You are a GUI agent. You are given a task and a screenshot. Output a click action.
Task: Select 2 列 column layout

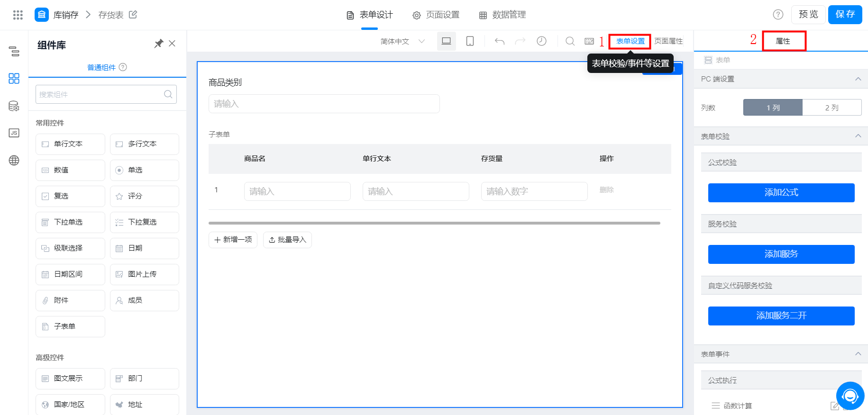[831, 108]
